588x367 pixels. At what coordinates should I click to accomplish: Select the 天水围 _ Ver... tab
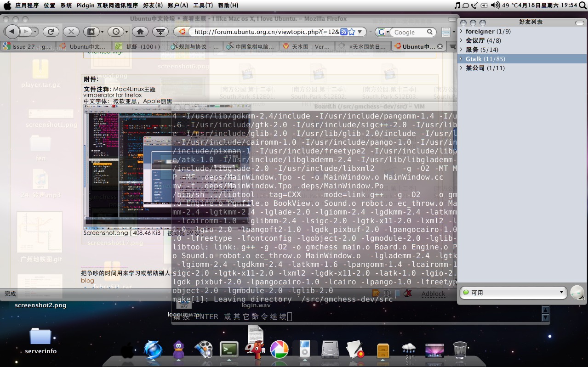[306, 46]
